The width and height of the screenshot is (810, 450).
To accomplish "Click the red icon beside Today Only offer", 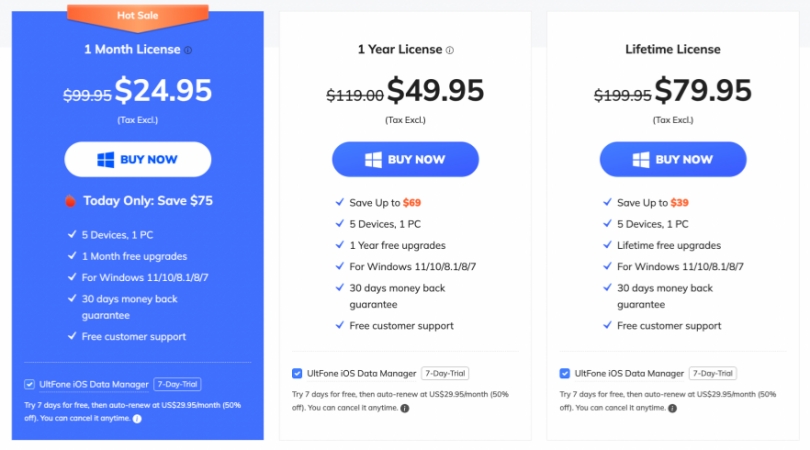I will click(70, 200).
